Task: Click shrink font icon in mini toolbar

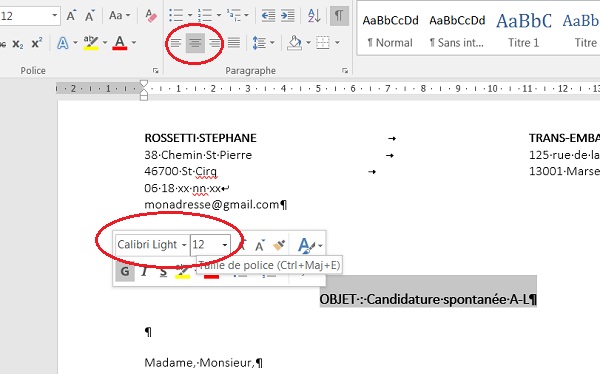Action: click(260, 245)
